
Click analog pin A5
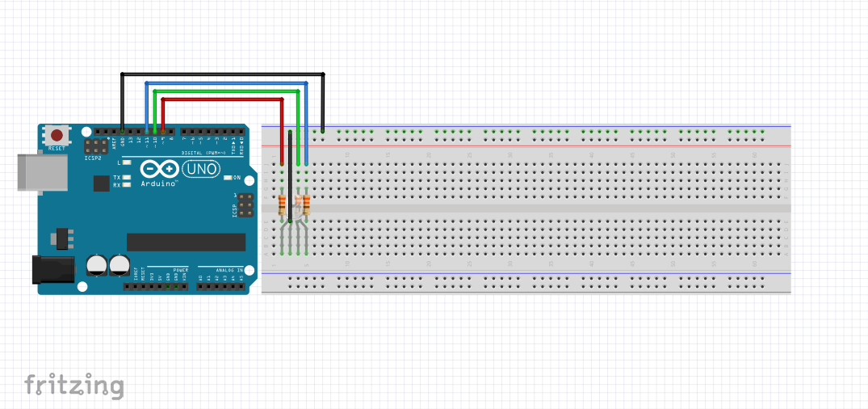point(241,286)
